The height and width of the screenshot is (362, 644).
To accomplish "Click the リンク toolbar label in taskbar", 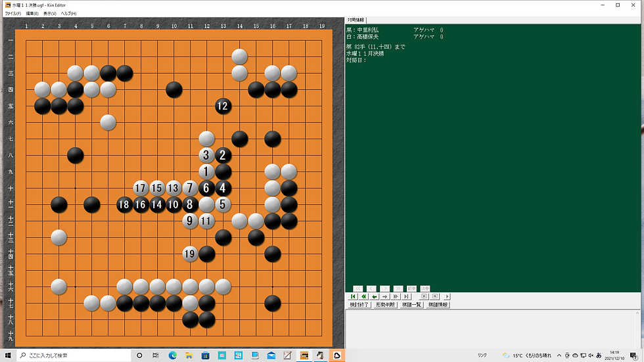I will [x=482, y=355].
